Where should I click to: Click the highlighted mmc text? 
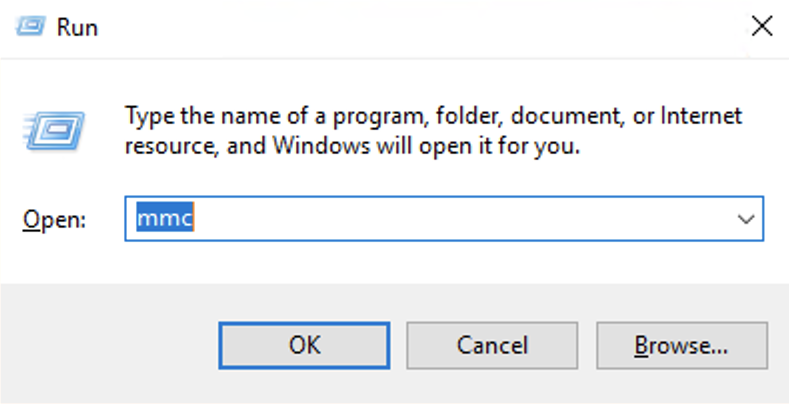pos(165,218)
